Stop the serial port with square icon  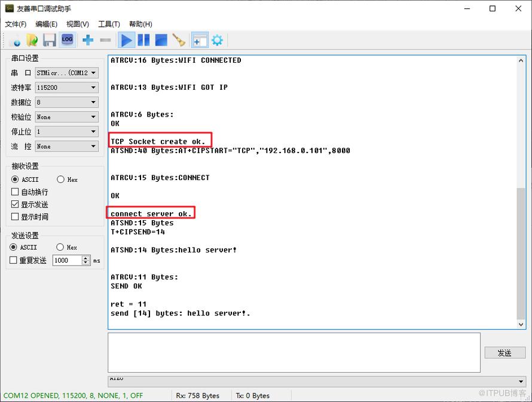pyautogui.click(x=161, y=40)
